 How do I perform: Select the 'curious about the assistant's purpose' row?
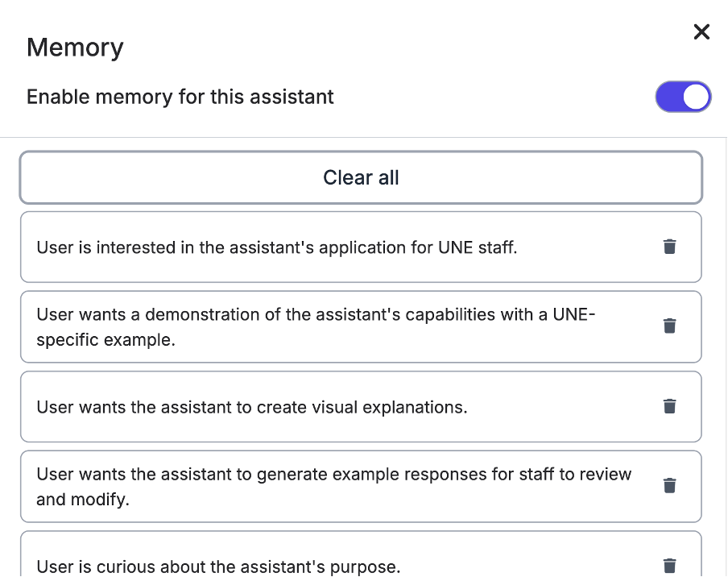[x=218, y=566]
